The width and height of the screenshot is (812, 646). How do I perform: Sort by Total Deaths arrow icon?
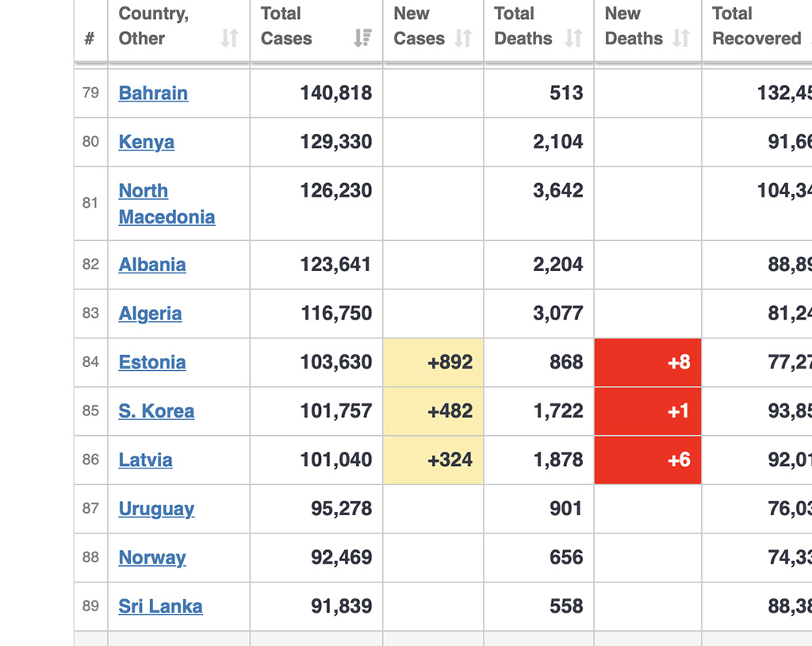(x=573, y=38)
